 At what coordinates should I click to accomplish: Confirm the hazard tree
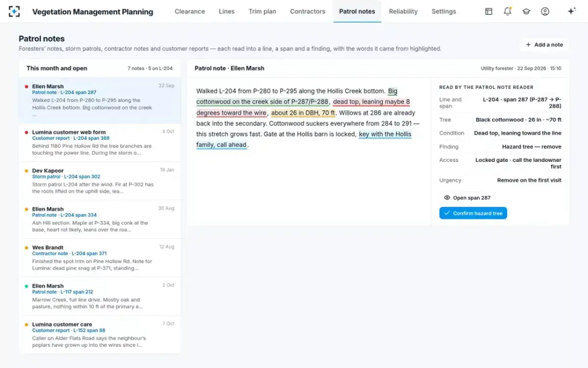[x=473, y=213]
